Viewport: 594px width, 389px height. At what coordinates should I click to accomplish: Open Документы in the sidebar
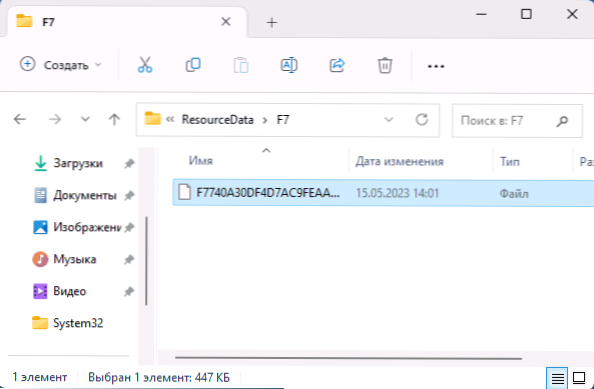[x=85, y=195]
